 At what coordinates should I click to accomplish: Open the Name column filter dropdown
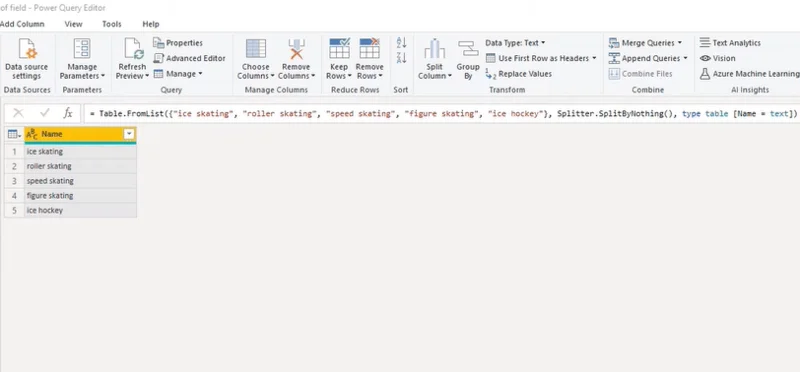(130, 134)
